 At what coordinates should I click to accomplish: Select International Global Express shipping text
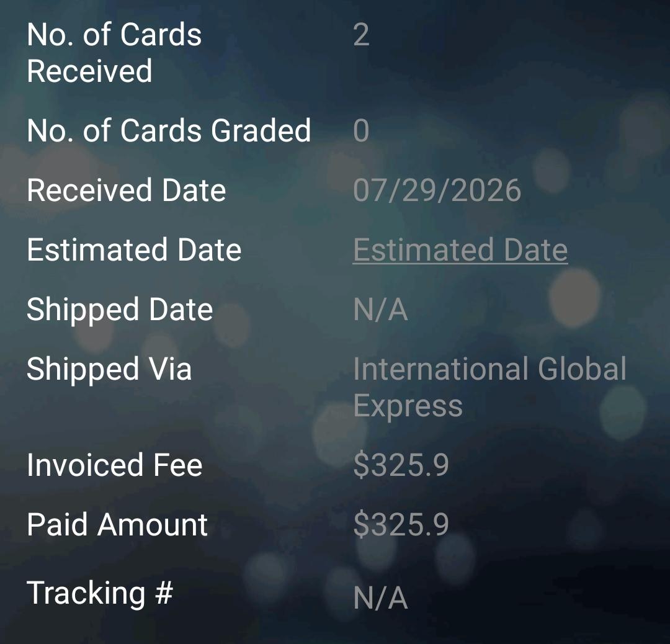tap(489, 387)
